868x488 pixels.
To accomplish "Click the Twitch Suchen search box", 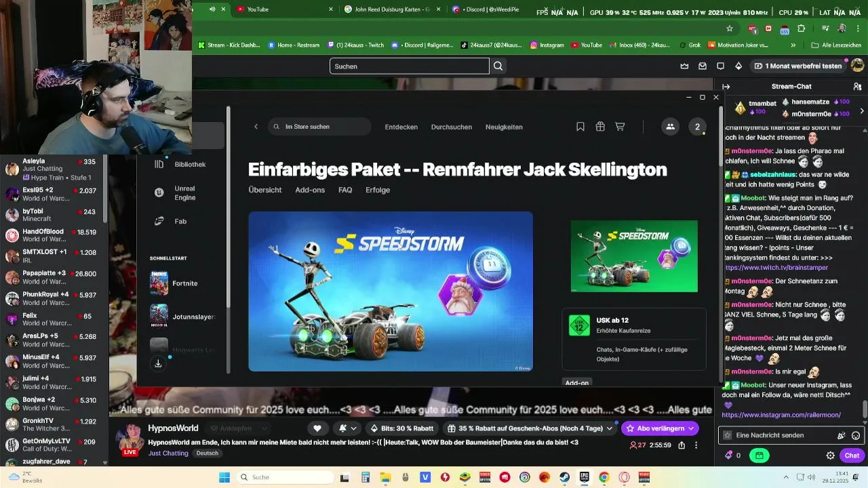I will coord(409,66).
